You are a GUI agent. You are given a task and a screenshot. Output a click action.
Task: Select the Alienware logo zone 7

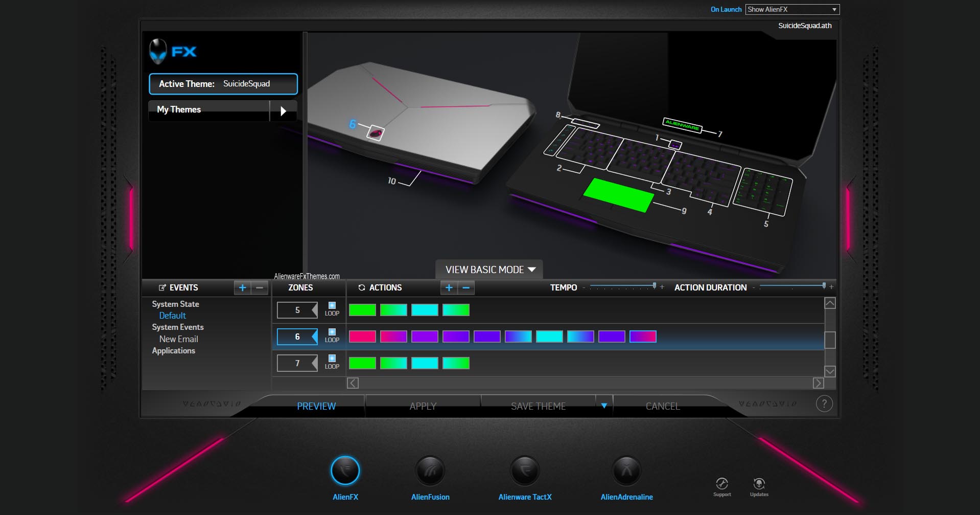682,125
